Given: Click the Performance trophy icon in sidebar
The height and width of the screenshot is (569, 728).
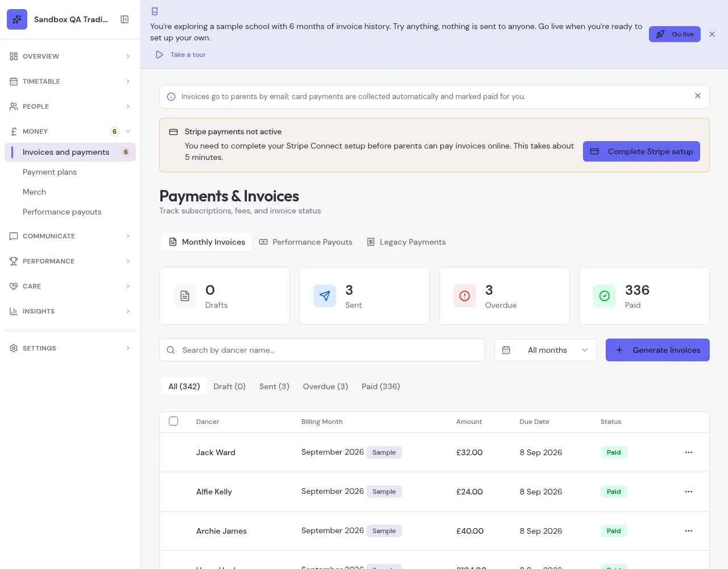Looking at the screenshot, I should pos(14,261).
